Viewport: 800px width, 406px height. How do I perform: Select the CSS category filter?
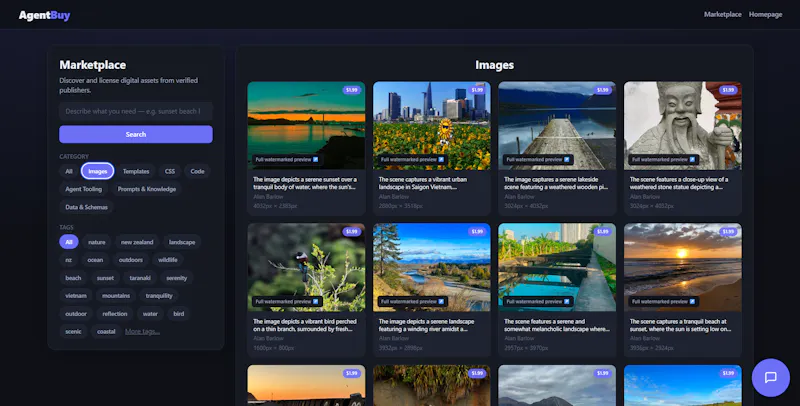(170, 171)
